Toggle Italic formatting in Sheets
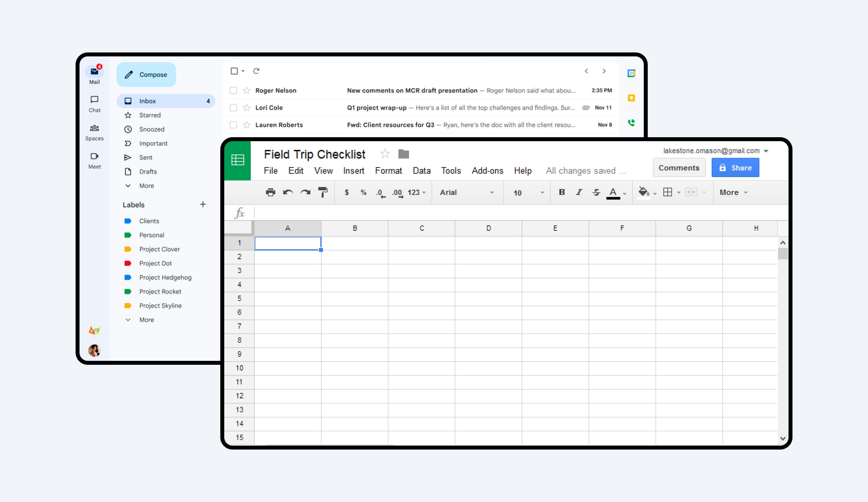This screenshot has height=502, width=868. click(579, 192)
